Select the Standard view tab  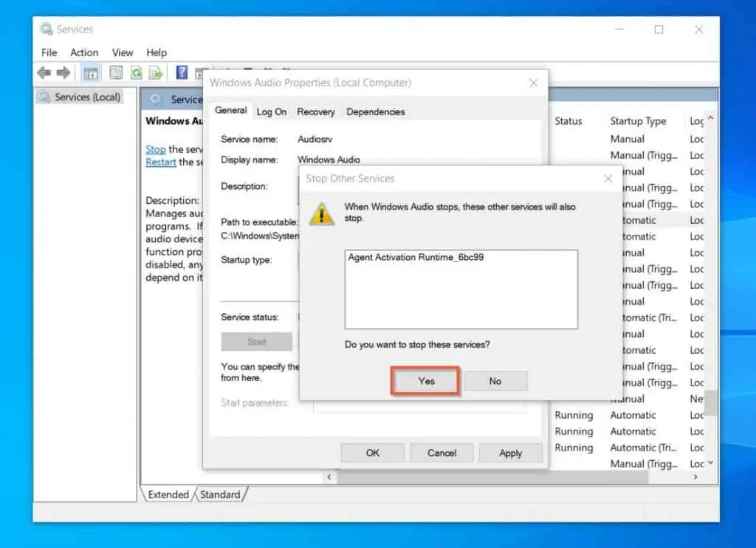click(x=220, y=494)
